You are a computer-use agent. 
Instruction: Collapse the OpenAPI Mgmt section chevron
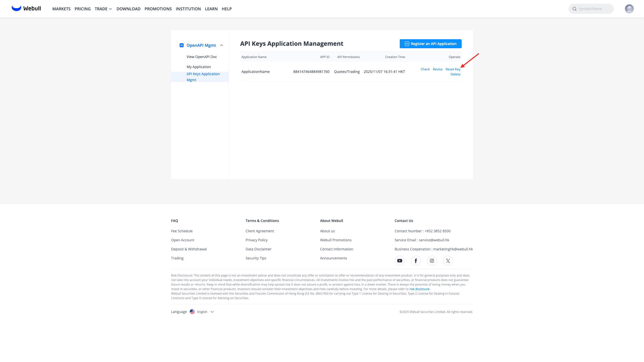(x=222, y=45)
